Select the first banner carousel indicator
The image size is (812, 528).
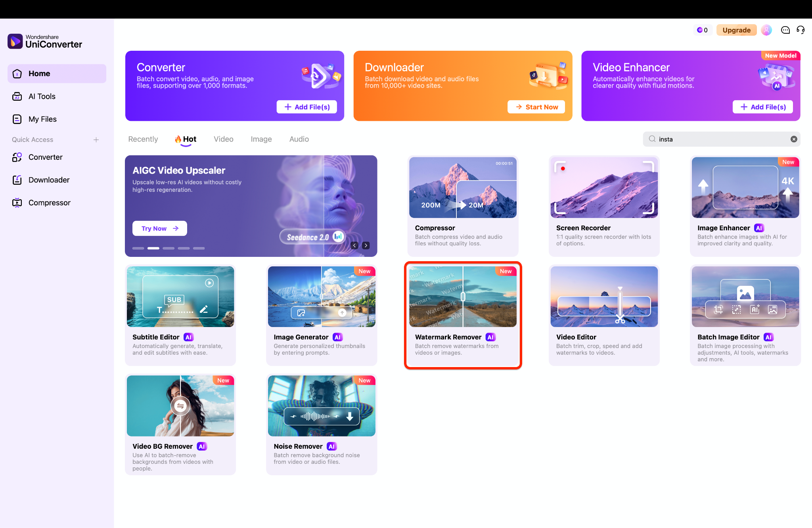point(138,248)
